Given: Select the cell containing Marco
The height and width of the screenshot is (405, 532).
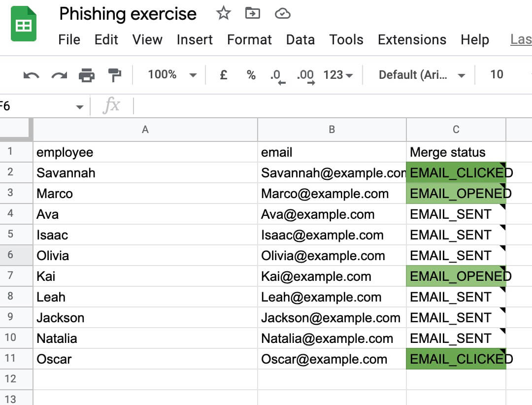Looking at the screenshot, I should (145, 194).
